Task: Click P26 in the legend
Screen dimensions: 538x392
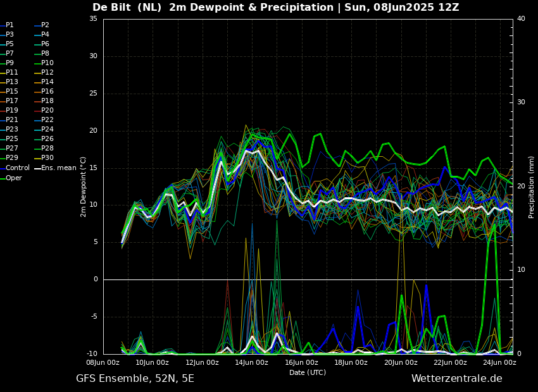Action: [x=44, y=138]
